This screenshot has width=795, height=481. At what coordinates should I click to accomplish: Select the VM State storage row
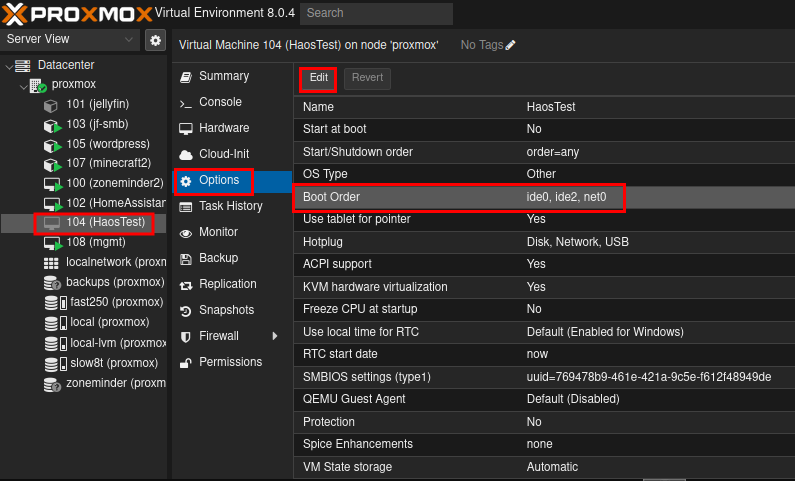544,467
